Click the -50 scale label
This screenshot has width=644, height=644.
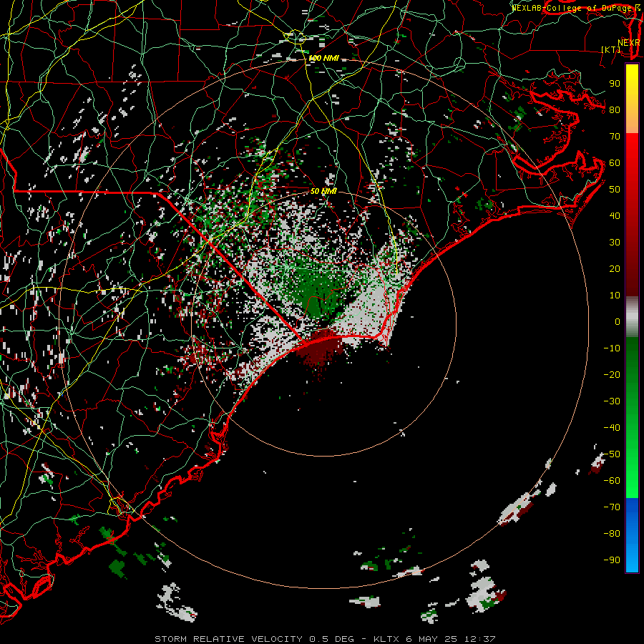[x=612, y=454]
